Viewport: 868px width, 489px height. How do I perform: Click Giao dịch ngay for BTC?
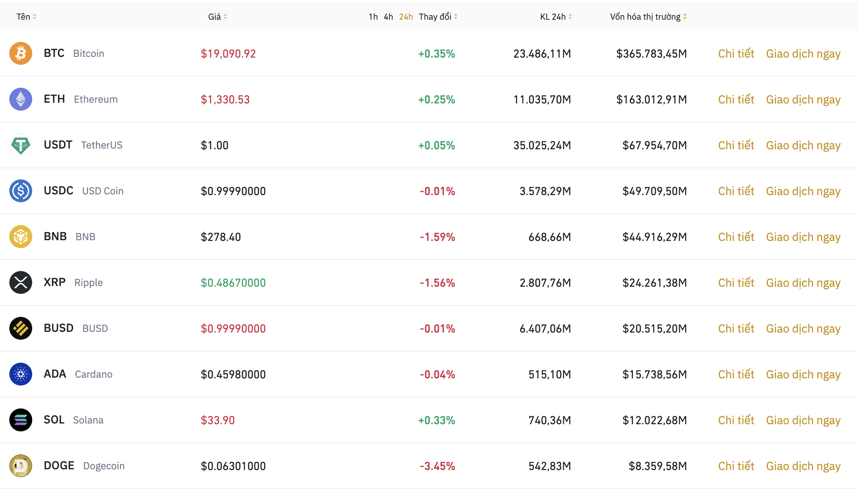coord(803,54)
